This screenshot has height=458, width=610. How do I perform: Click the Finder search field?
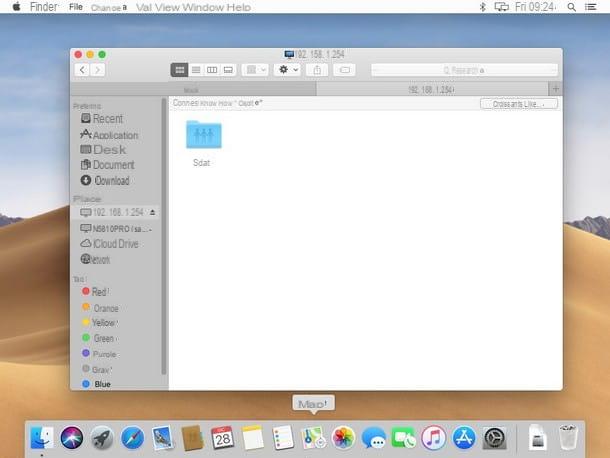465,70
